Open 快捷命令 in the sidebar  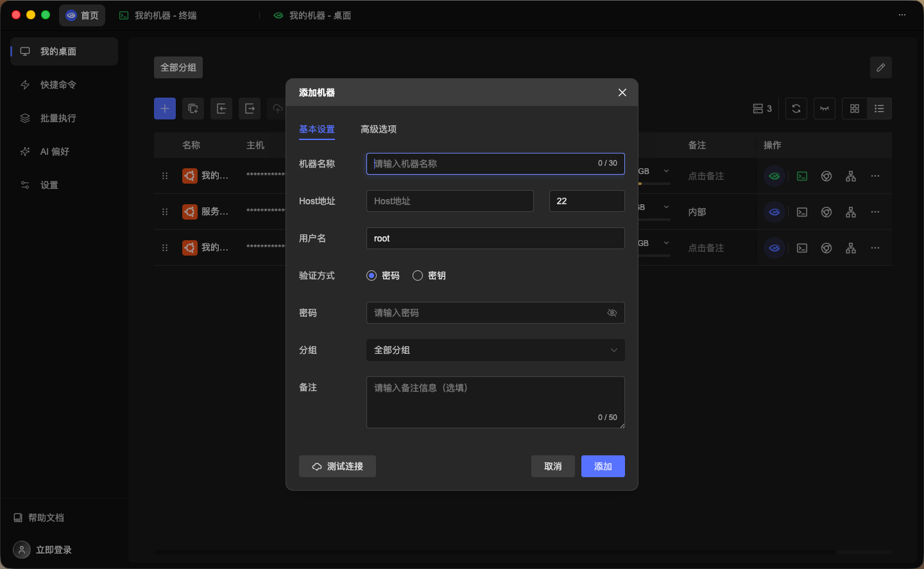click(x=64, y=85)
